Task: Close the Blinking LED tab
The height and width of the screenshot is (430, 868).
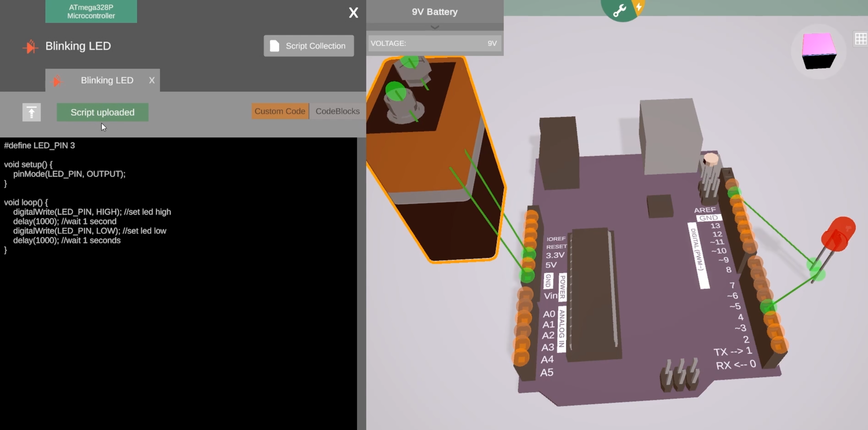Action: coord(152,80)
